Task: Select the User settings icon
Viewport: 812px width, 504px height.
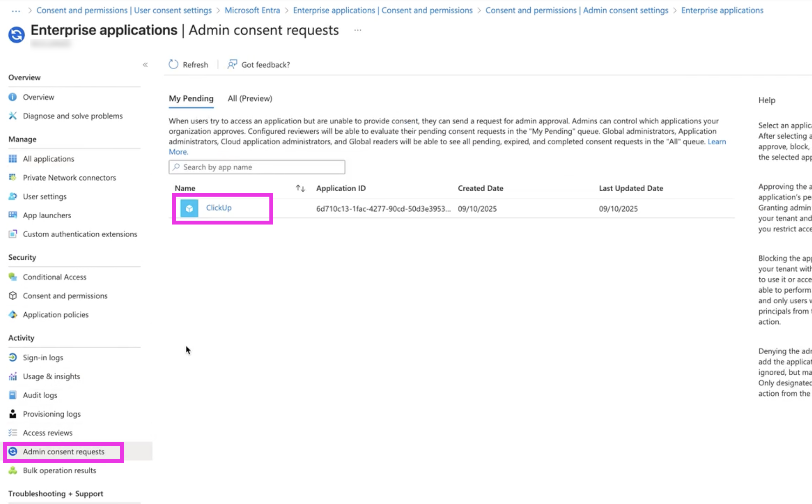Action: tap(13, 196)
